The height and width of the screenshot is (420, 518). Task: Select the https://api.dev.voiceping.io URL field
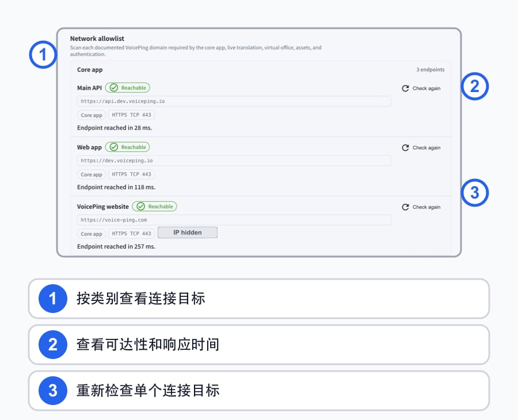[234, 101]
